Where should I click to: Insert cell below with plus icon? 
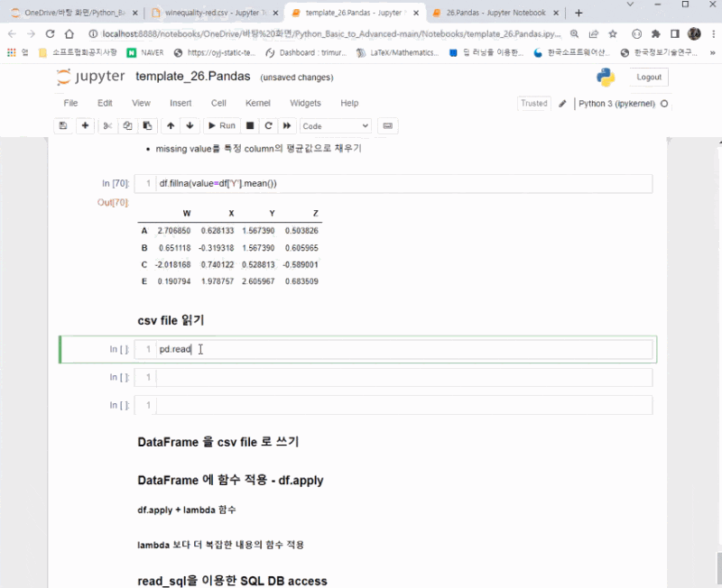point(85,125)
